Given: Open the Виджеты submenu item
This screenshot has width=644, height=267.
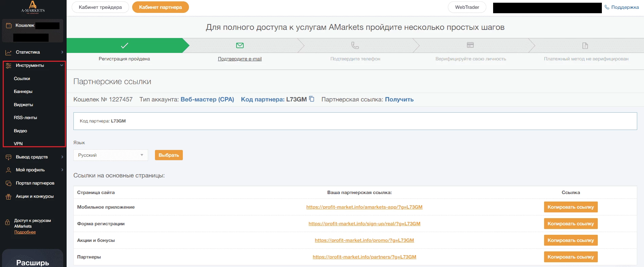Looking at the screenshot, I should pos(23,105).
